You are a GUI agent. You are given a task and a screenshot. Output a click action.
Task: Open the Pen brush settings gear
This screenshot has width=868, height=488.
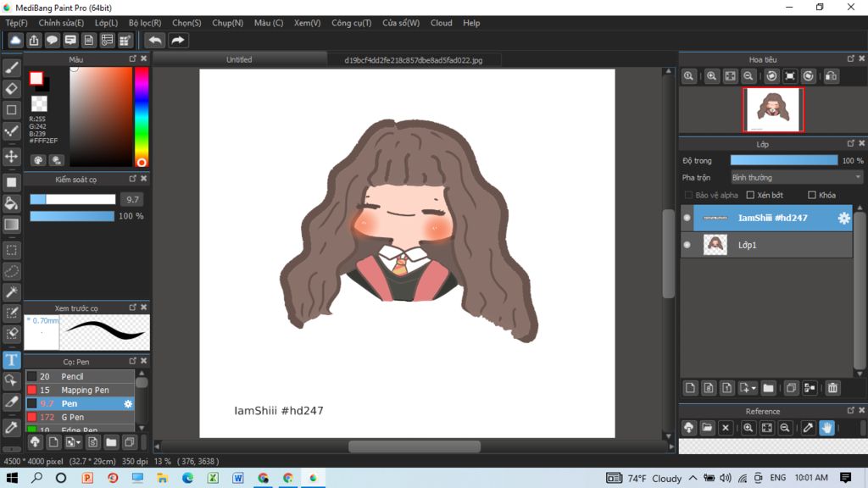[128, 404]
